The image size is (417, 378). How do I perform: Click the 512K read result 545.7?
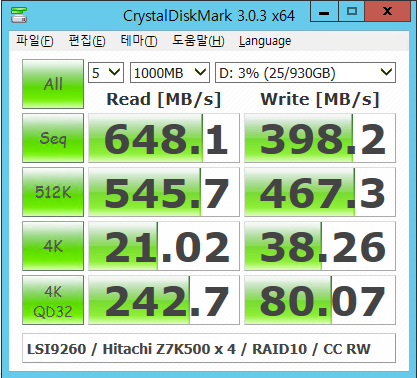pyautogui.click(x=164, y=192)
